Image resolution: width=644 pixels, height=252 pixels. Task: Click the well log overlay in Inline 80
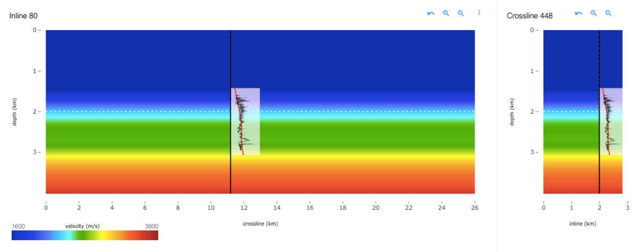coord(245,122)
